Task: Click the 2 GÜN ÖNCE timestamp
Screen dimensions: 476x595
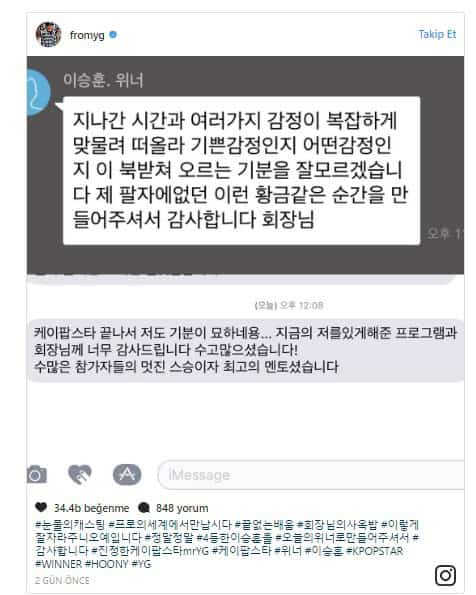Action: click(62, 580)
